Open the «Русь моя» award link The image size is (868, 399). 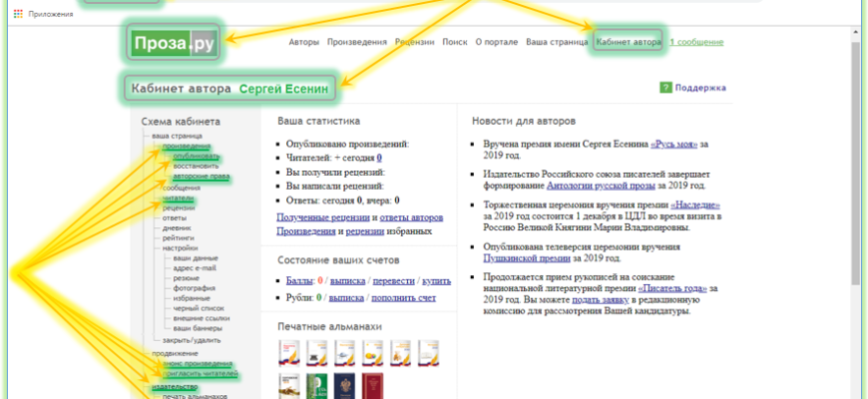click(x=673, y=144)
